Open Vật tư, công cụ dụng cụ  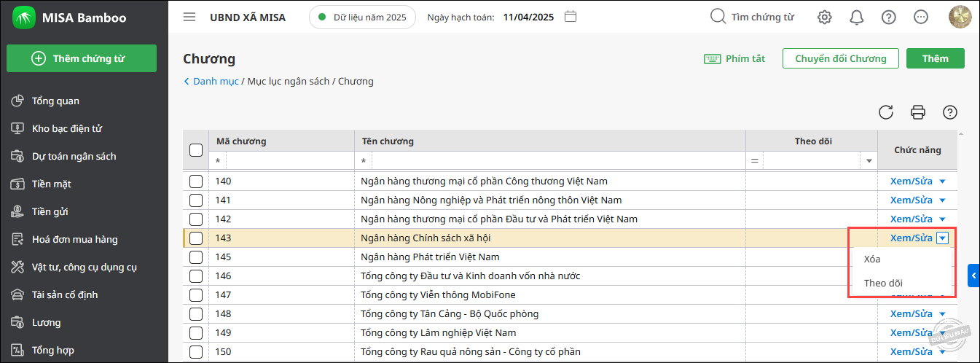[x=84, y=267]
